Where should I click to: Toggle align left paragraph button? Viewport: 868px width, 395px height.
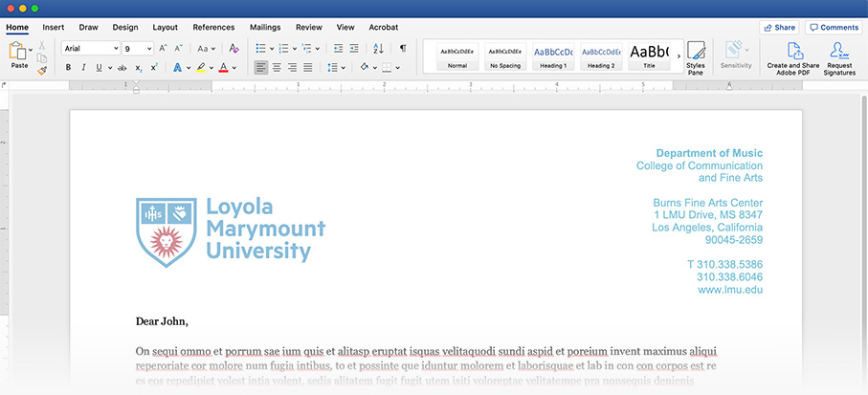coord(260,68)
